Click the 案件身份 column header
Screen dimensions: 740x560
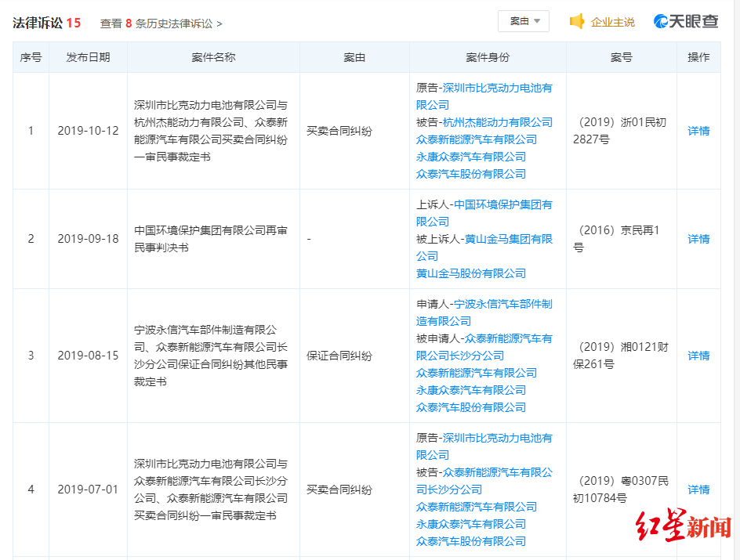click(488, 57)
